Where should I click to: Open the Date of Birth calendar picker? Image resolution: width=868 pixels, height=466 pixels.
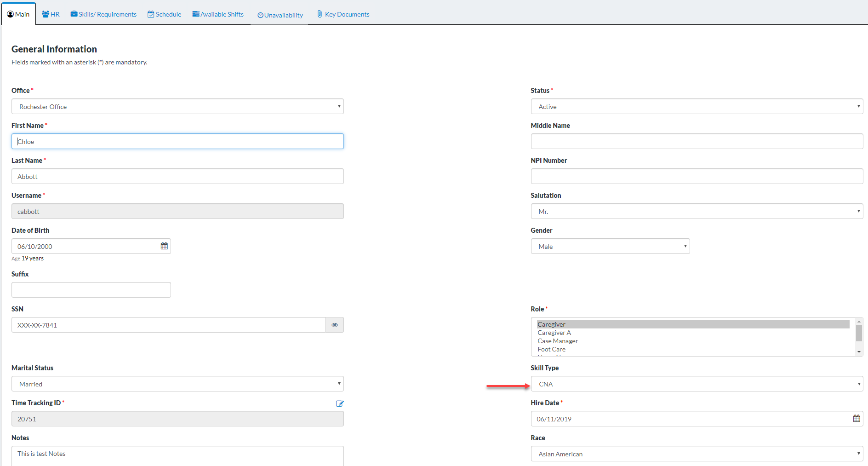164,246
